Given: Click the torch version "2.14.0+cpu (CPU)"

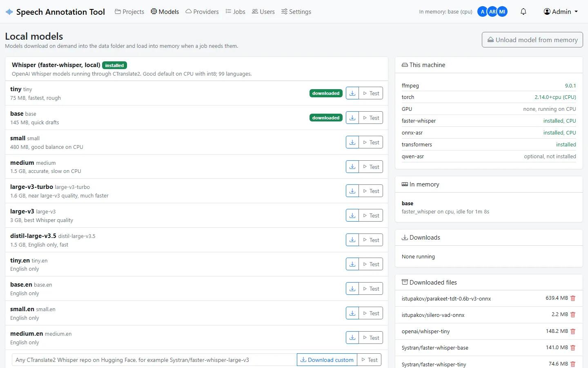Looking at the screenshot, I should click(x=555, y=97).
